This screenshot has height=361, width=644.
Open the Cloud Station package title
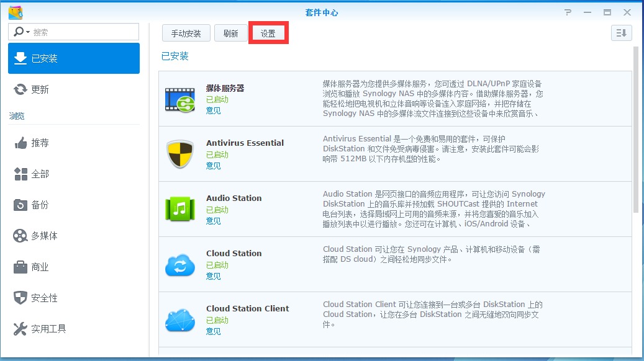(234, 253)
